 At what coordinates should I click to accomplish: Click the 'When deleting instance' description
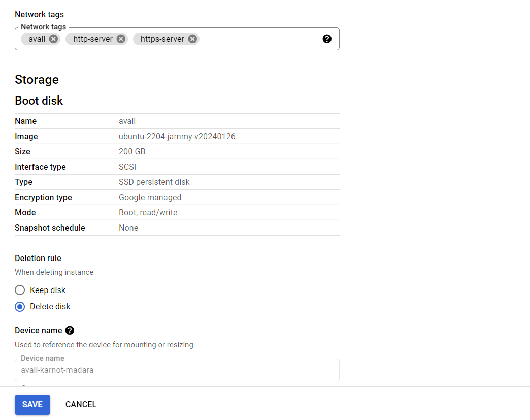pos(54,272)
